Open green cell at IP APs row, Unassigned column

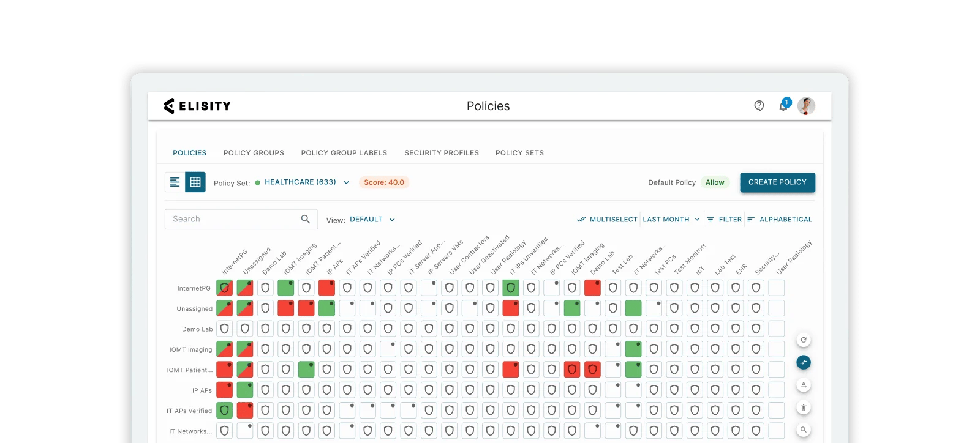[x=245, y=390]
